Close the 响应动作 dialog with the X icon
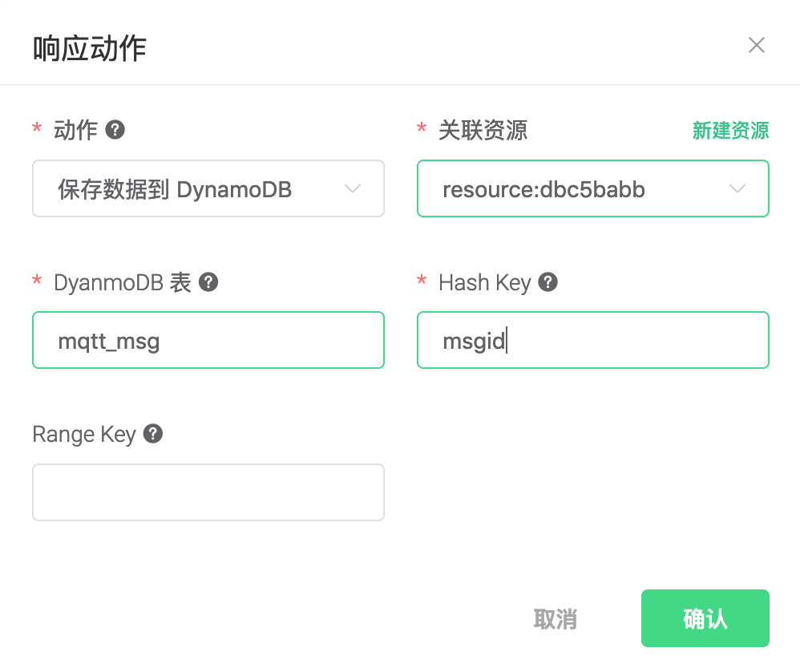Image resolution: width=800 pixels, height=672 pixels. tap(757, 45)
